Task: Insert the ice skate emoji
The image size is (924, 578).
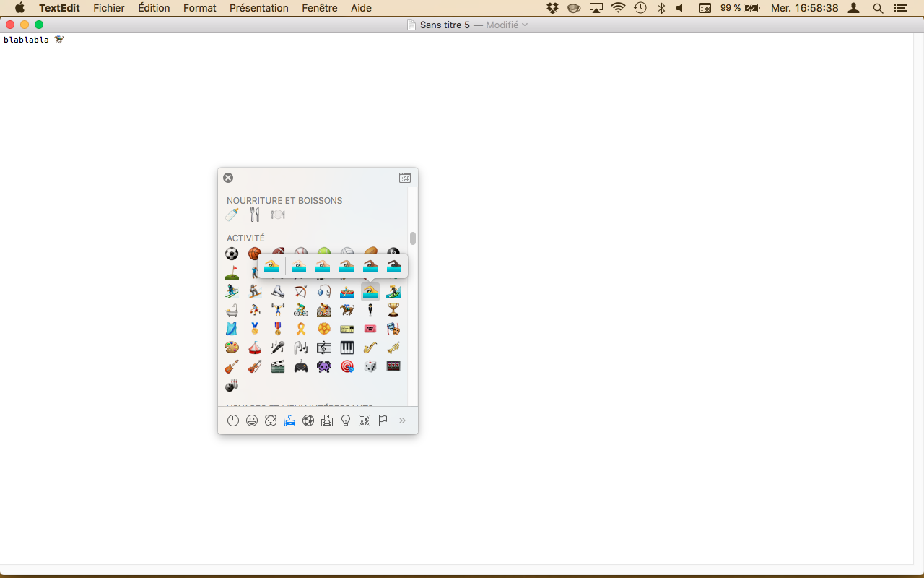Action: (x=278, y=291)
